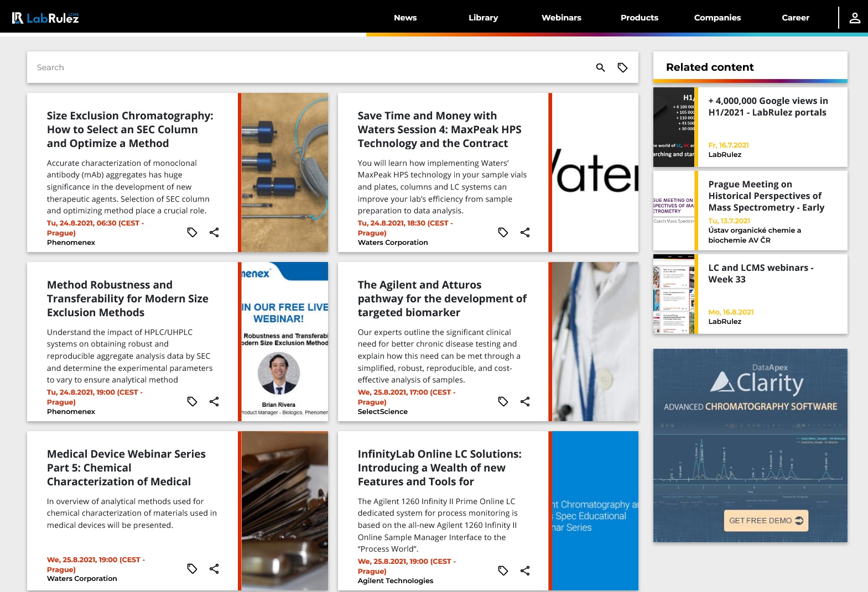Screen dimensions: 868x592
Task: Tag the Size Exclusion Chromatography webinar
Action: (x=192, y=232)
